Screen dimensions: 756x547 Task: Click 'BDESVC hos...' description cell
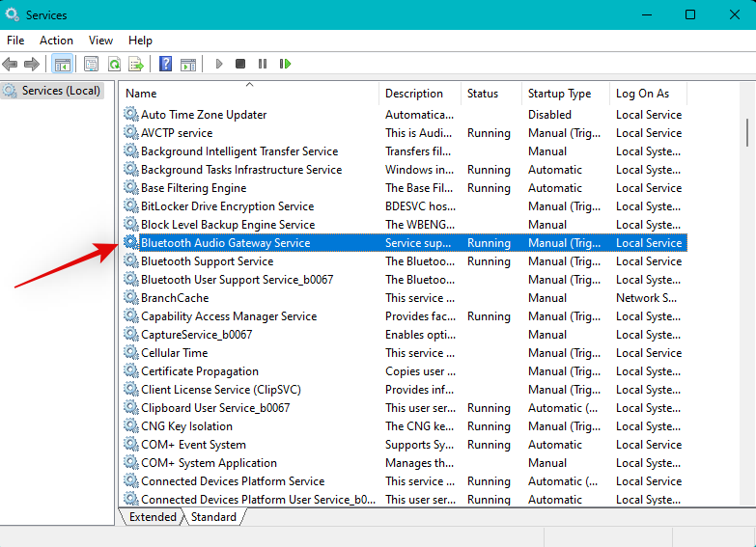(x=420, y=206)
